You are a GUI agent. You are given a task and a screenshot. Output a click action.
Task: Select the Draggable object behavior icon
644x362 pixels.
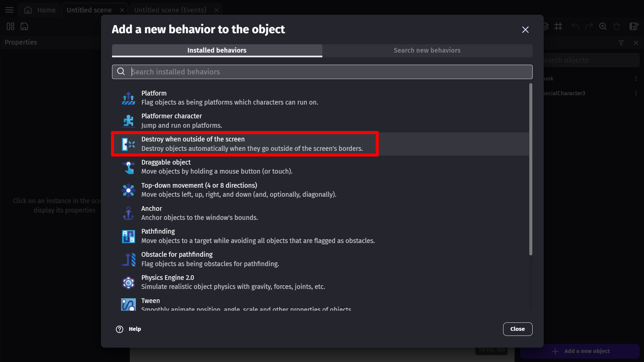128,167
